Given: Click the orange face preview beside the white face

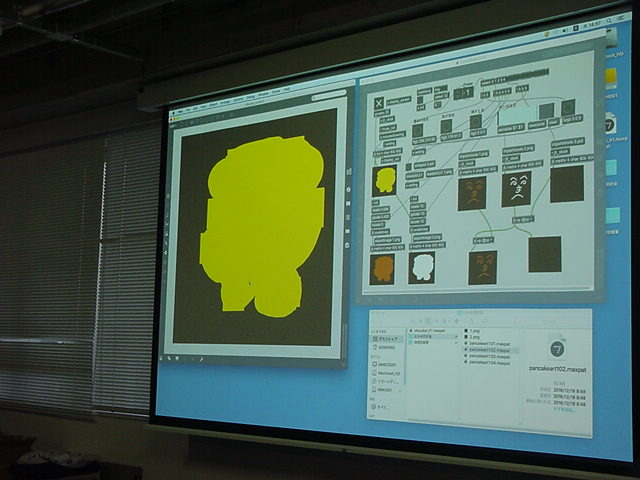Looking at the screenshot, I should [472, 193].
